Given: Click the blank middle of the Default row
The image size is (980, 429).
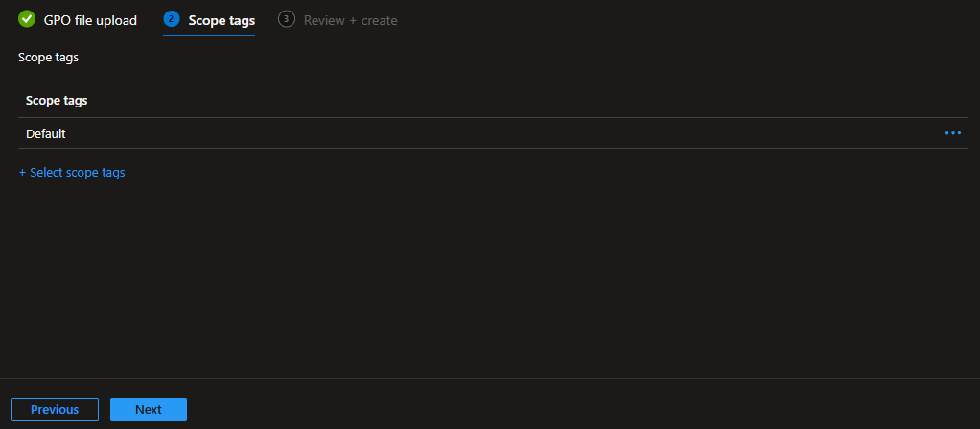Looking at the screenshot, I should 479,134.
